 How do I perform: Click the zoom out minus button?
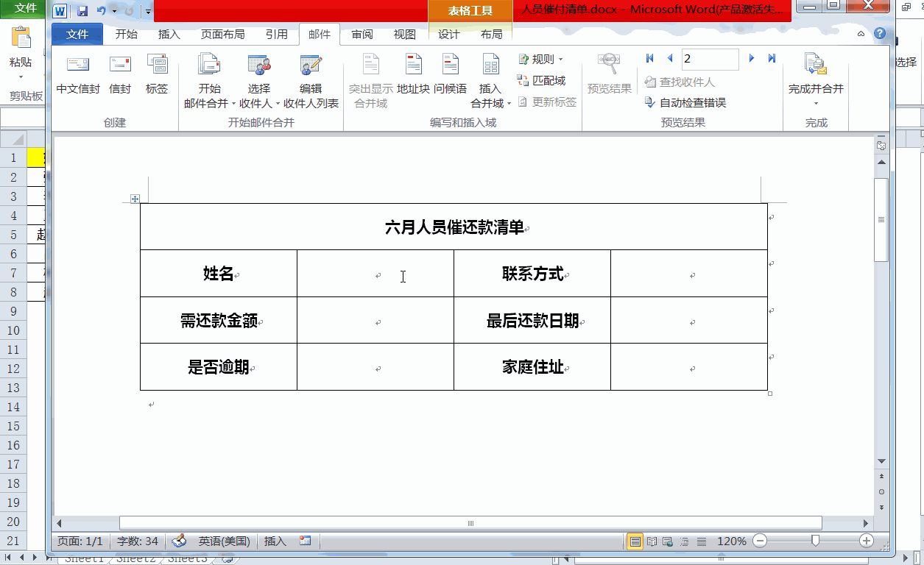tap(760, 541)
